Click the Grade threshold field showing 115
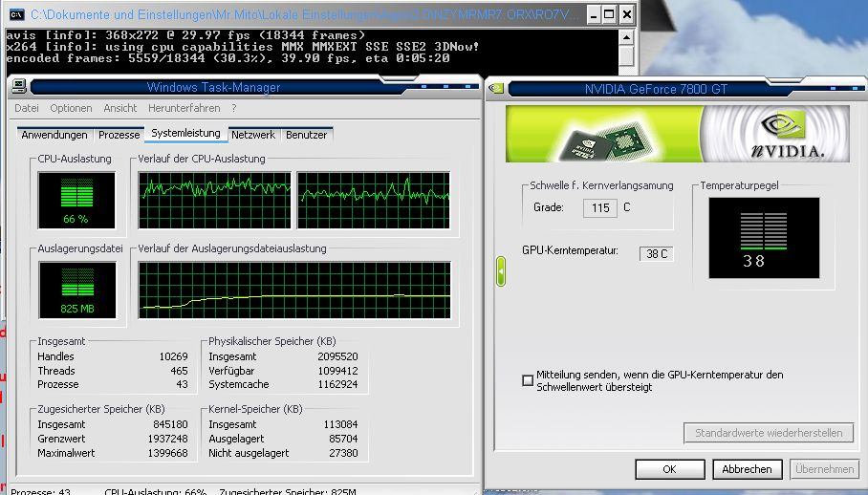Screen dimensions: 868x495 point(600,208)
